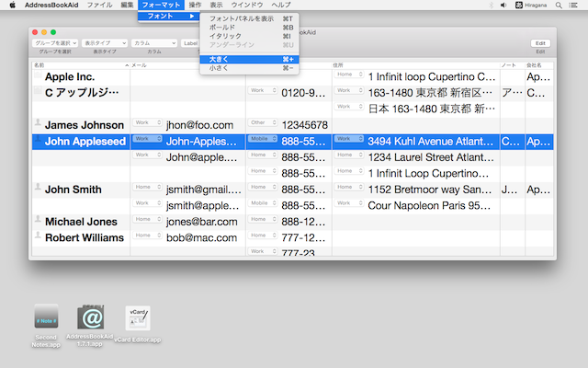Viewport: 588px width, 368px height.
Task: Choose 大きく to enlarge font
Action: tap(249, 59)
